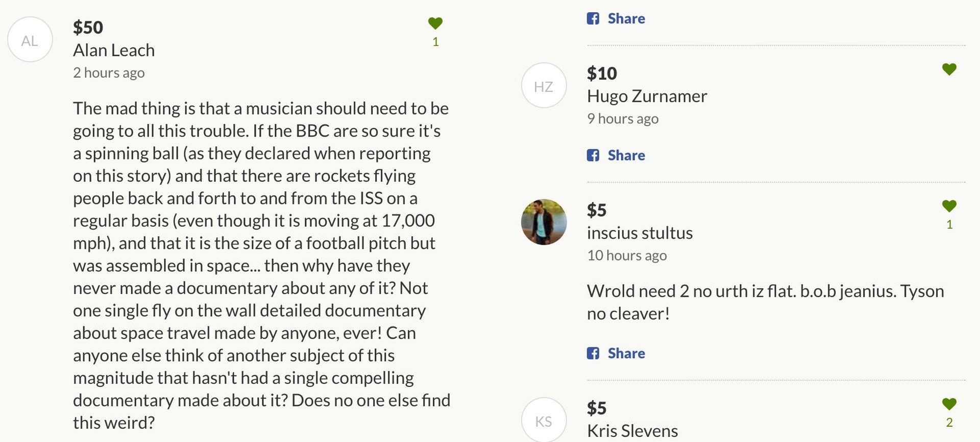Open KS avatar for Kris Slevens
980x442 pixels.
tap(544, 420)
